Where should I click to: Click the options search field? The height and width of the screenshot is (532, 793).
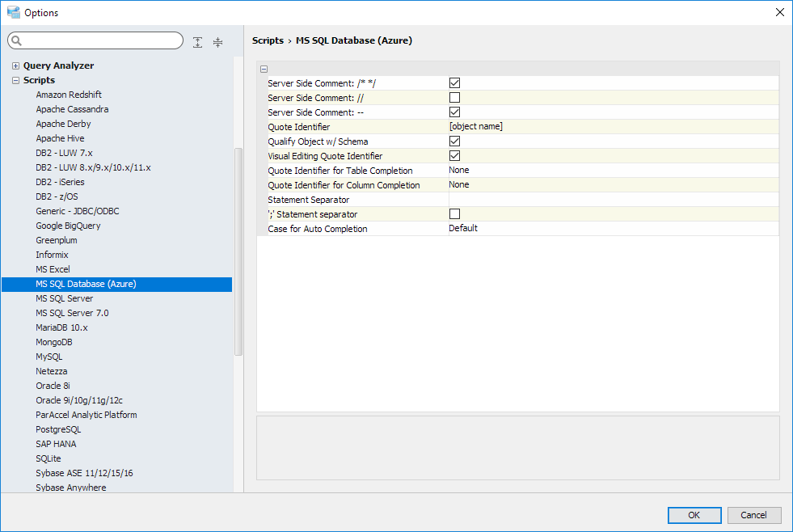101,41
